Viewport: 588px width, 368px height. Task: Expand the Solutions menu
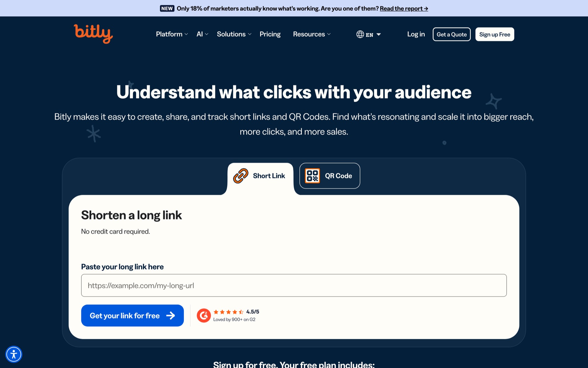click(x=234, y=34)
